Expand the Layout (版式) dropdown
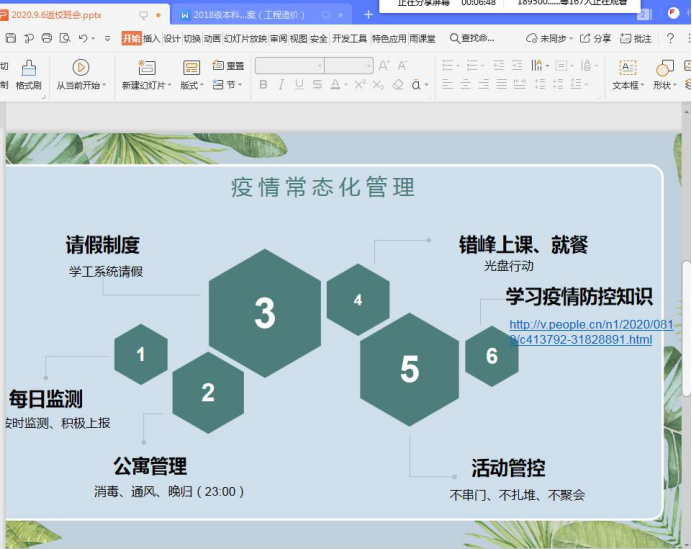Screen dimensions: 692x549 point(190,85)
